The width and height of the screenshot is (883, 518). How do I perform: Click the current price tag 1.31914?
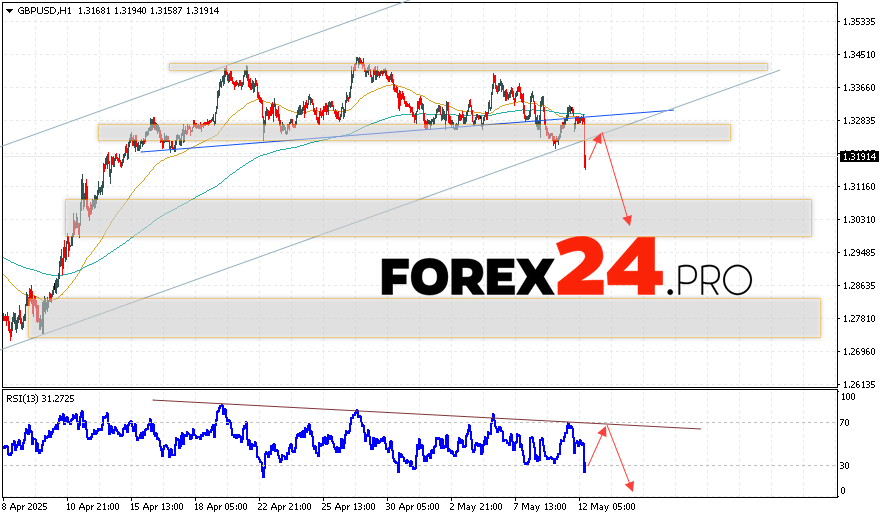pyautogui.click(x=859, y=157)
